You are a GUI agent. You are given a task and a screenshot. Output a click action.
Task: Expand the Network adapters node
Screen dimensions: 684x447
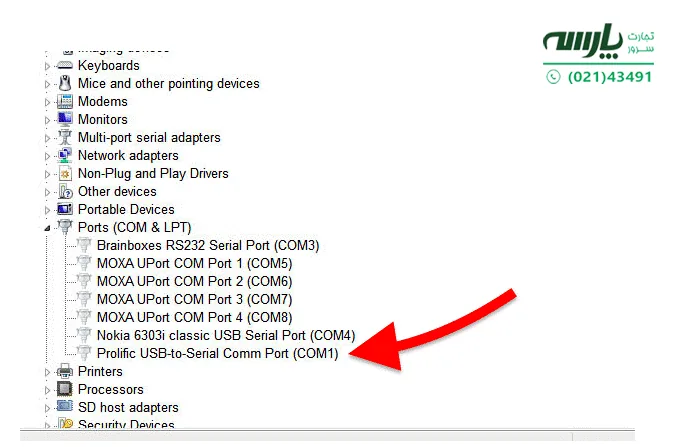(47, 156)
